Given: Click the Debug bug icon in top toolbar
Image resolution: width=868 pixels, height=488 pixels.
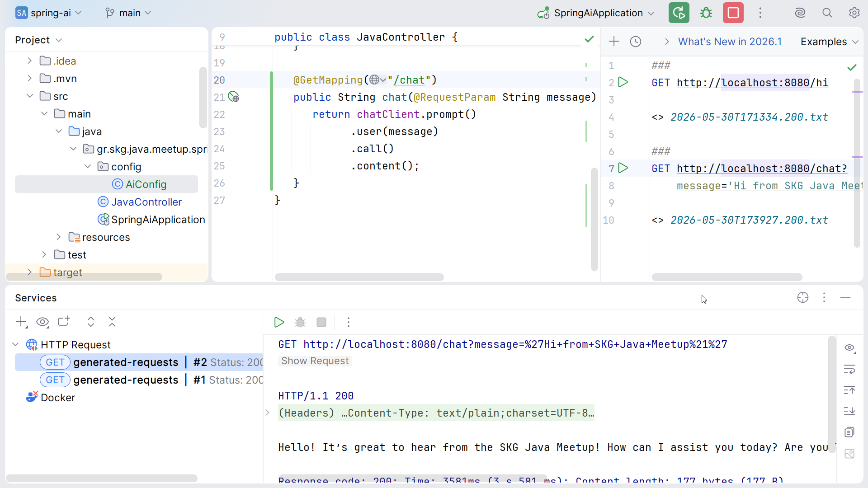Looking at the screenshot, I should (x=706, y=13).
